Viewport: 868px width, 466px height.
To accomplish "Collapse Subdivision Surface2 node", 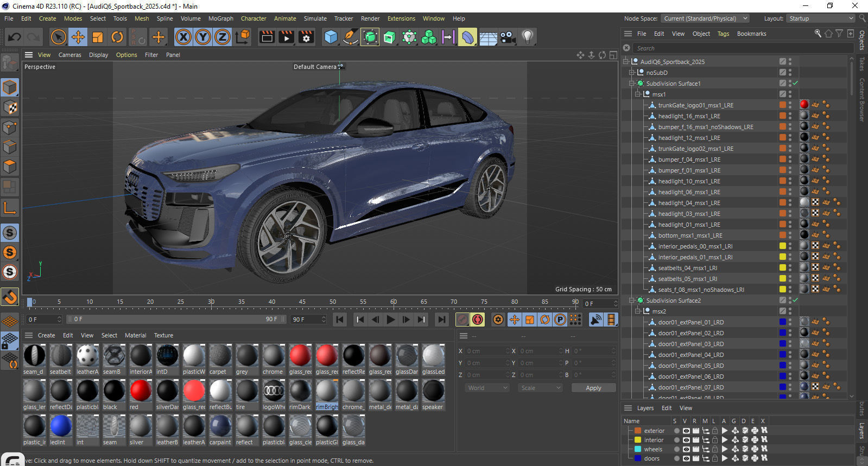I will [631, 300].
